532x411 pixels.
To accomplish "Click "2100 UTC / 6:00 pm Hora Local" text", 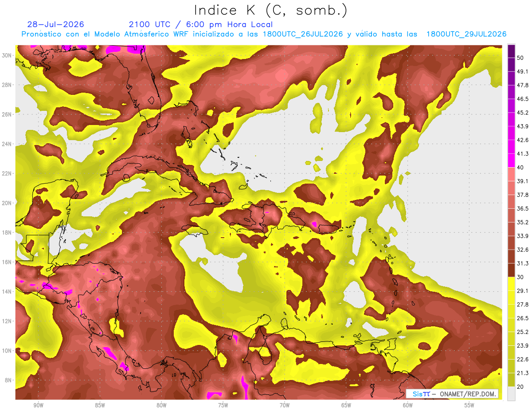I will coord(201,24).
